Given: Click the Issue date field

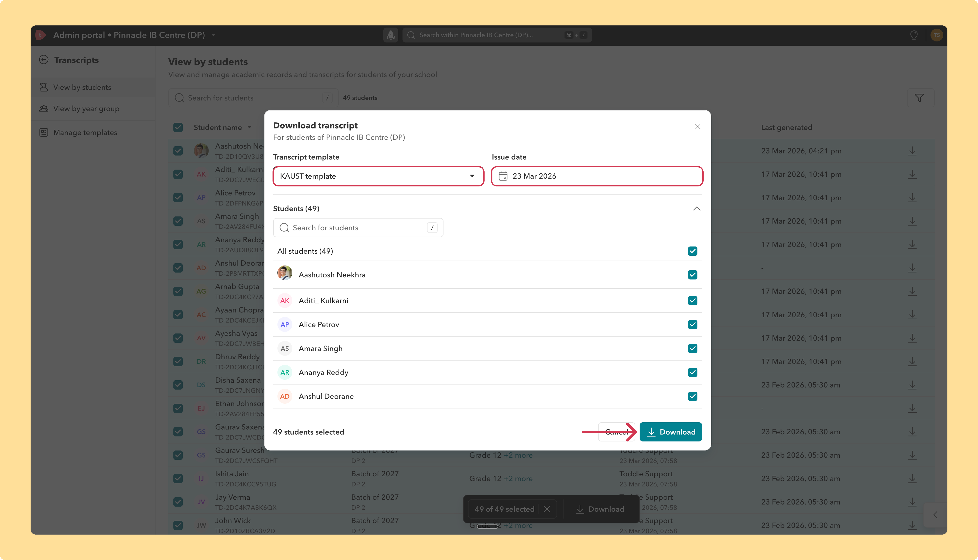Looking at the screenshot, I should click(597, 176).
